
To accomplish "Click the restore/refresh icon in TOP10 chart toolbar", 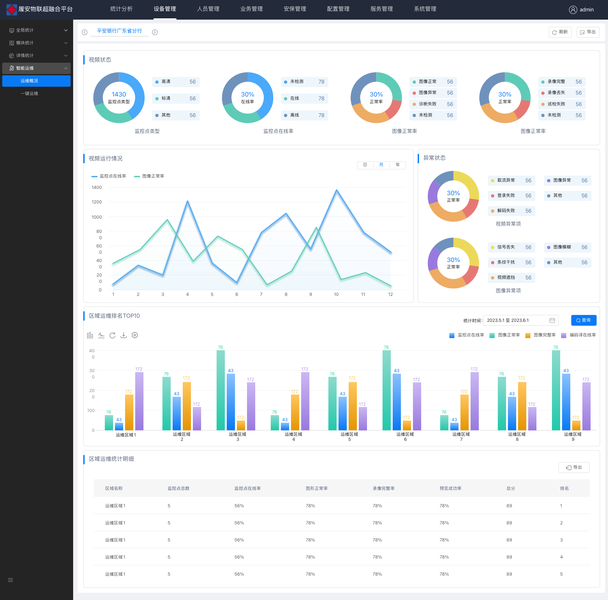I will coord(112,335).
